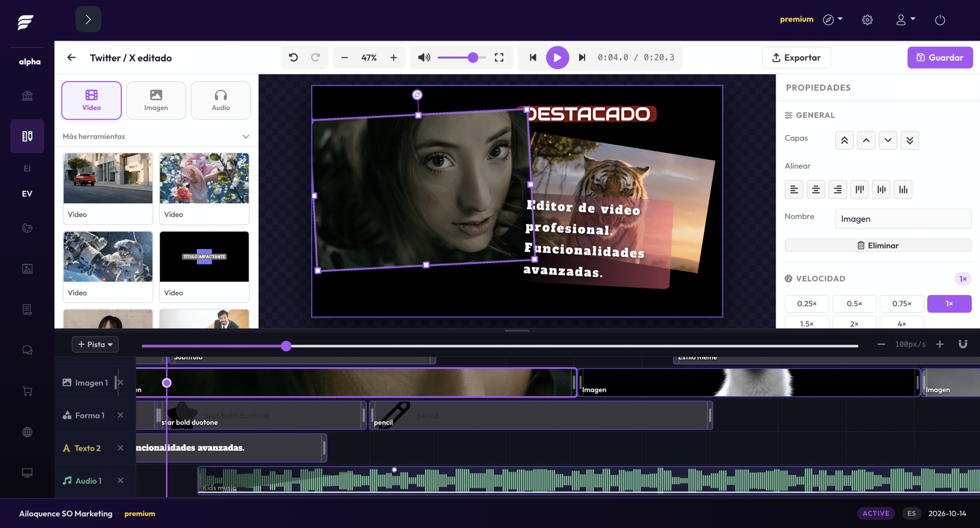The height and width of the screenshot is (528, 980).
Task: Align selection to the right
Action: tap(838, 189)
